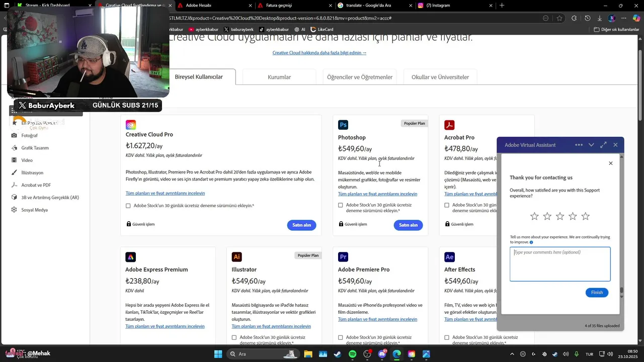Add this page to browser favorites
The image size is (644, 362).
pos(559,18)
